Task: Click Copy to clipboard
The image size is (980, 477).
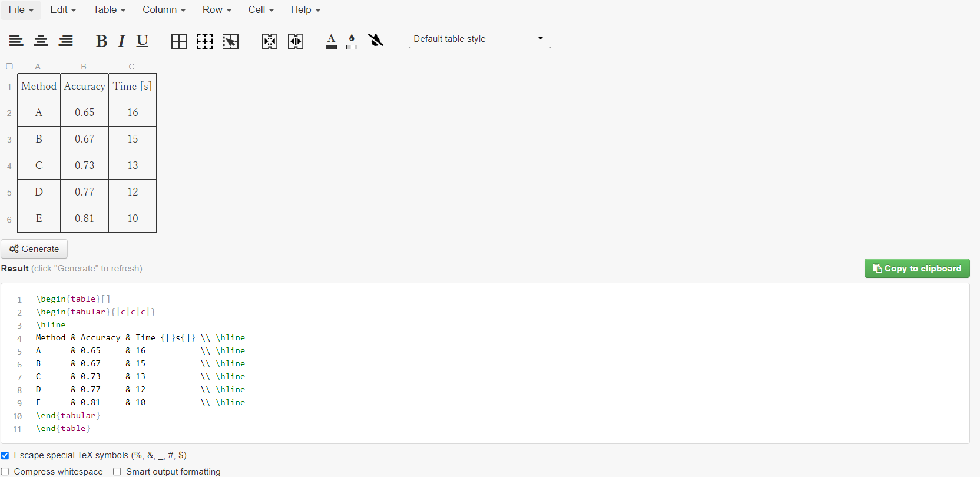Action: pyautogui.click(x=916, y=269)
